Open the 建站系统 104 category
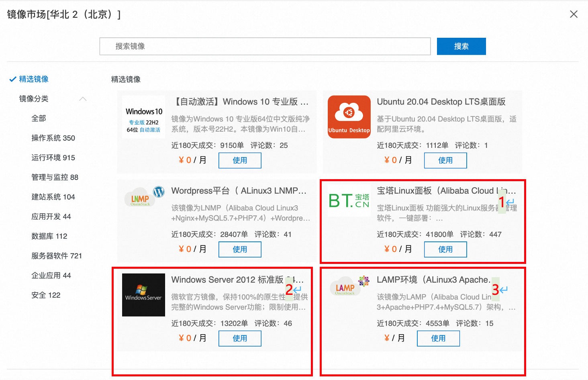The width and height of the screenshot is (588, 380). click(x=53, y=197)
